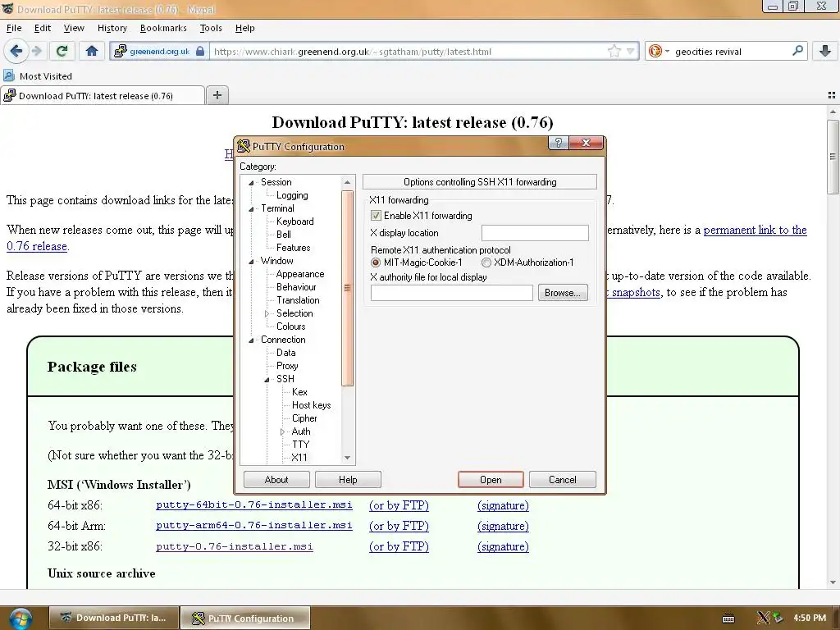Viewport: 840px width, 630px height.
Task: Click the Most Visited bookmarks icon
Action: click(x=9, y=75)
